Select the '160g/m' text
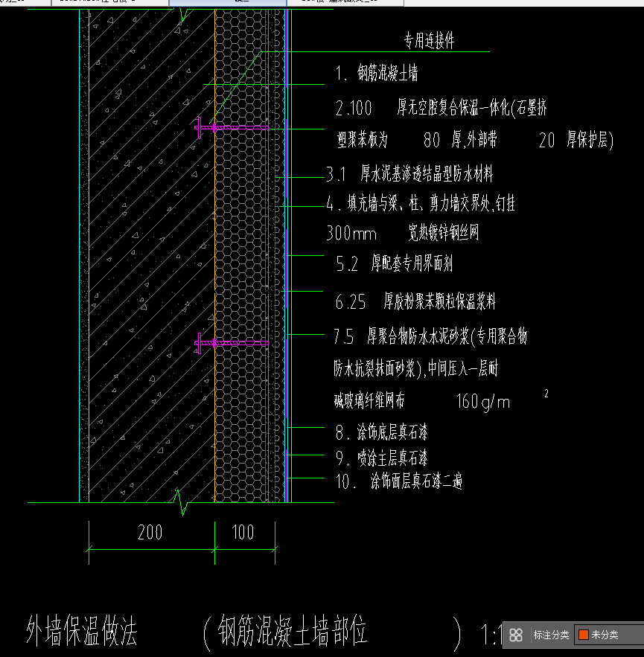The width and height of the screenshot is (644, 657). click(x=483, y=401)
